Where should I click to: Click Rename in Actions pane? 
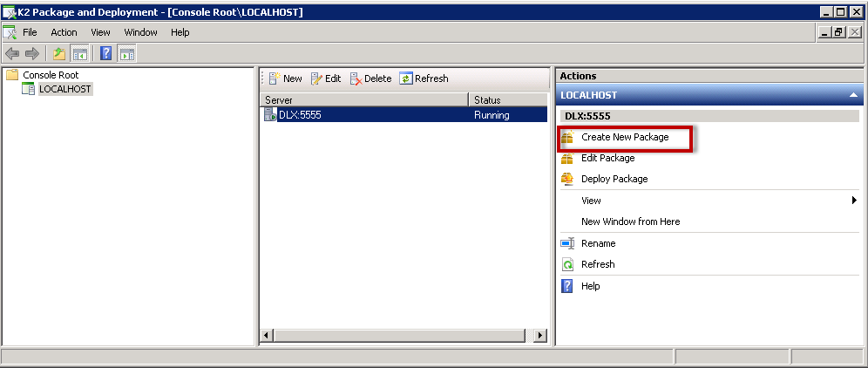tap(599, 243)
